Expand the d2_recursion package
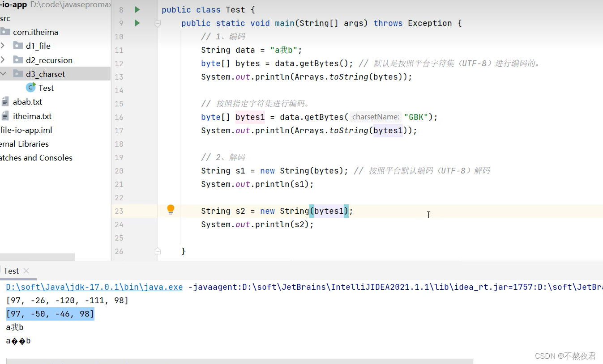 tap(4, 59)
